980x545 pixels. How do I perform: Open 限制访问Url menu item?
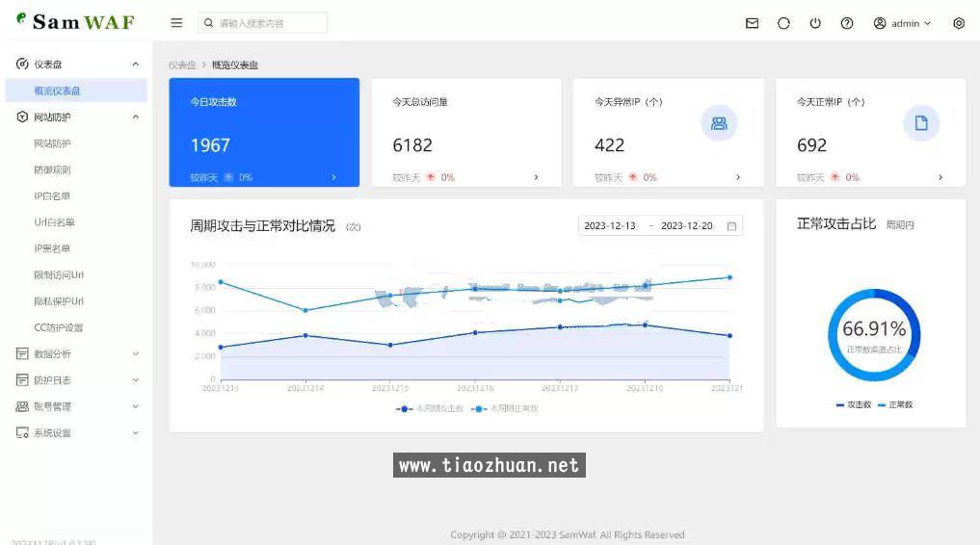pyautogui.click(x=59, y=274)
